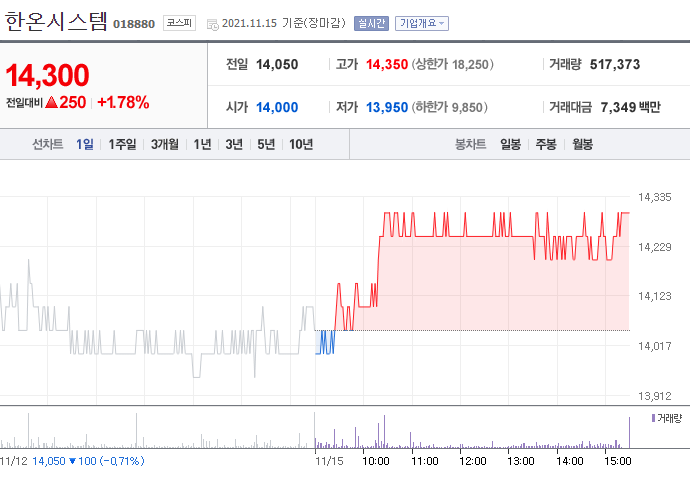The height and width of the screenshot is (479, 690).
Task: Click the 14,335 y-axis label
Action: tap(655, 197)
